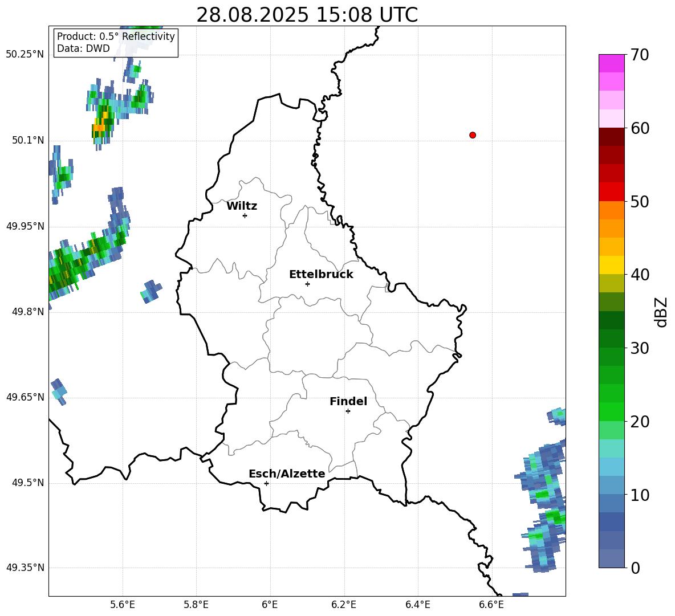Click the 6.2°E longitude label
This screenshot has height=616, width=675.
point(344,605)
